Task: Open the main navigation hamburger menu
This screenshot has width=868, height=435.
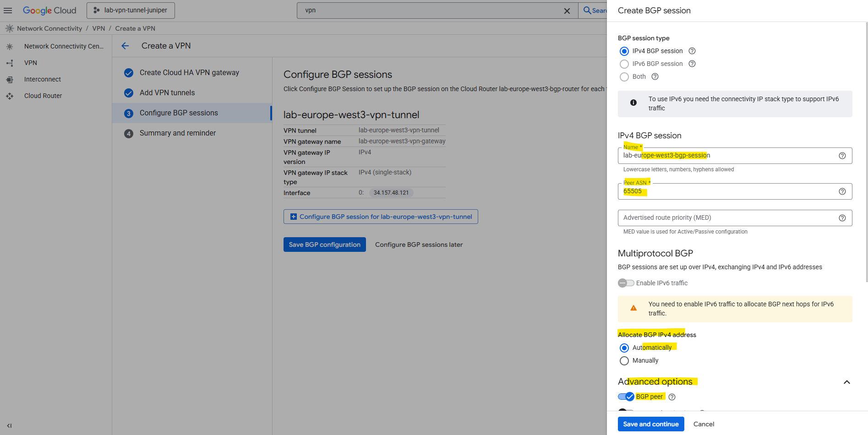Action: point(8,10)
